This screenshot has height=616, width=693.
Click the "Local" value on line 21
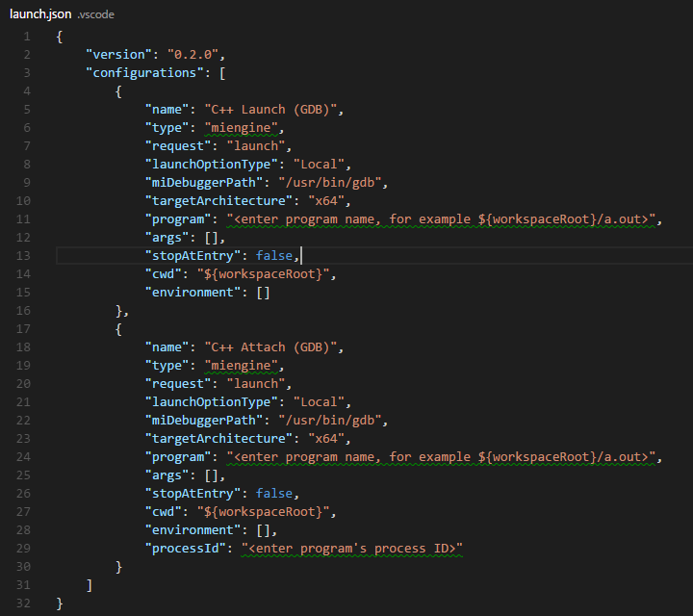[x=321, y=401]
